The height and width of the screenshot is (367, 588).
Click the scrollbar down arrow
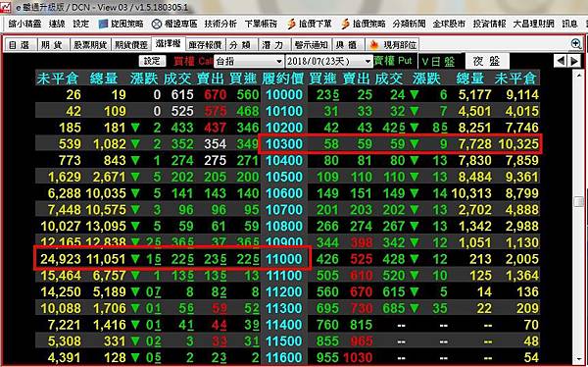579,359
